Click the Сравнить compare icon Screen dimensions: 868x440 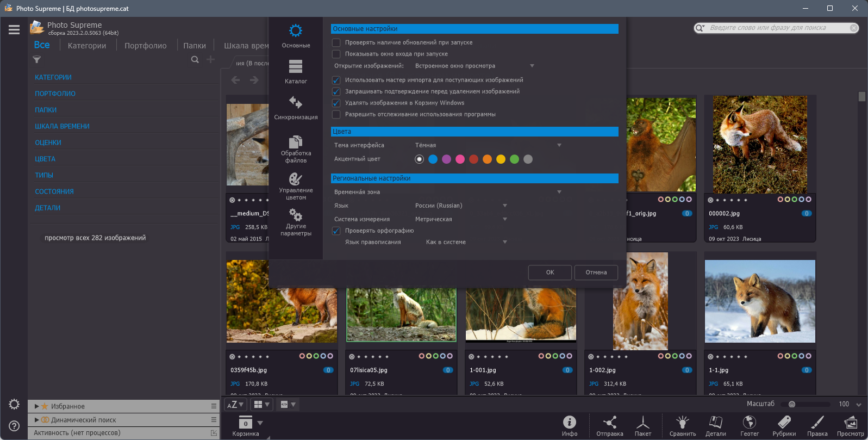click(x=683, y=426)
